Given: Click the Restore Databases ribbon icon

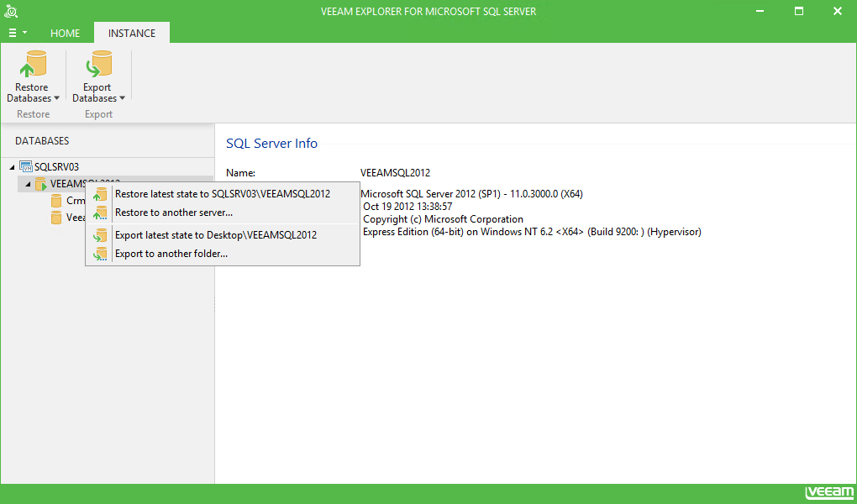Looking at the screenshot, I should 33,65.
